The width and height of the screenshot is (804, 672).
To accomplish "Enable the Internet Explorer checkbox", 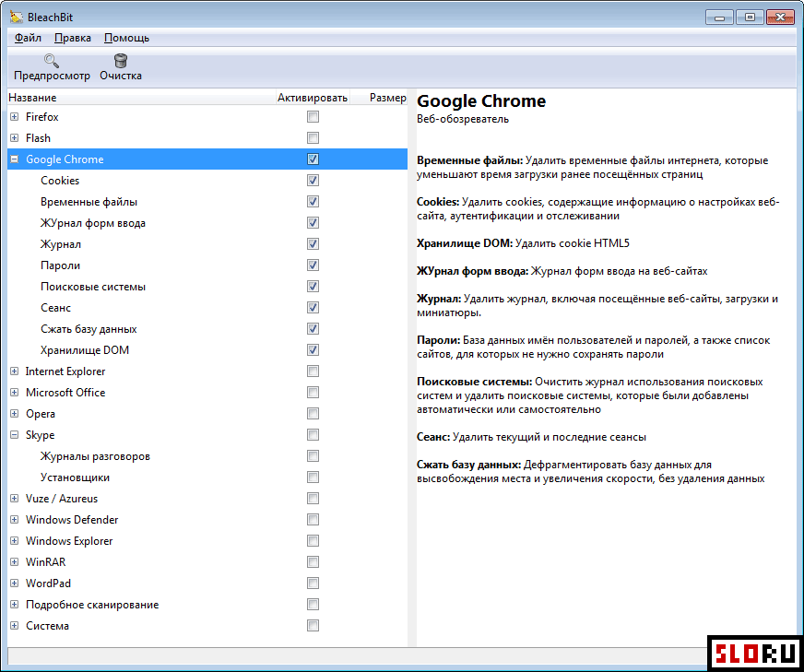I will pos(313,371).
